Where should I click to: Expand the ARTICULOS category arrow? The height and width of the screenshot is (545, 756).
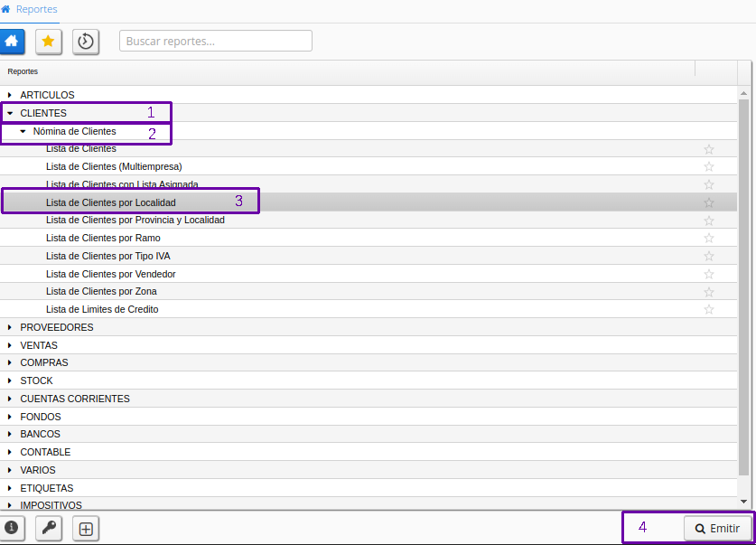(10, 95)
